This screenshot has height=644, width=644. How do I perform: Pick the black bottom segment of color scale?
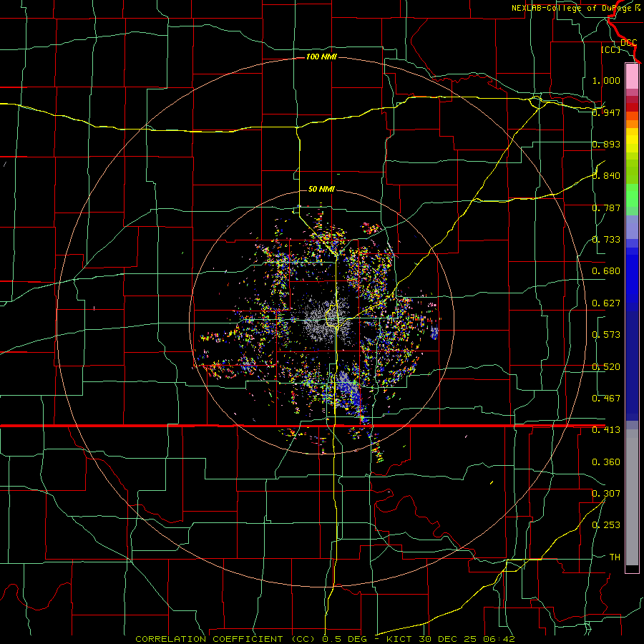coord(632,568)
